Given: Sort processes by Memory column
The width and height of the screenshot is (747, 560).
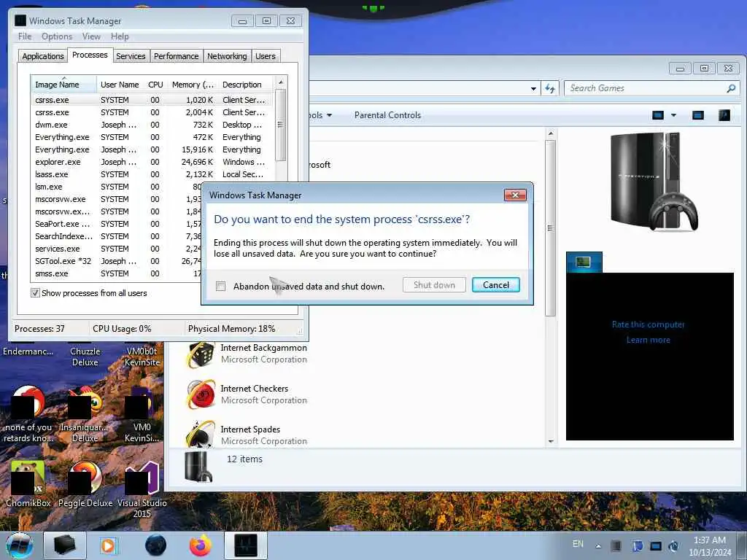Looking at the screenshot, I should coord(193,85).
